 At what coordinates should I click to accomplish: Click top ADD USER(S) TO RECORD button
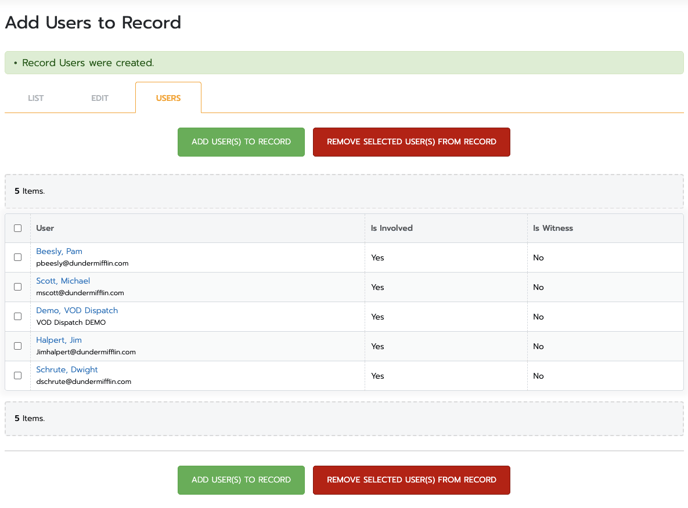pos(241,142)
